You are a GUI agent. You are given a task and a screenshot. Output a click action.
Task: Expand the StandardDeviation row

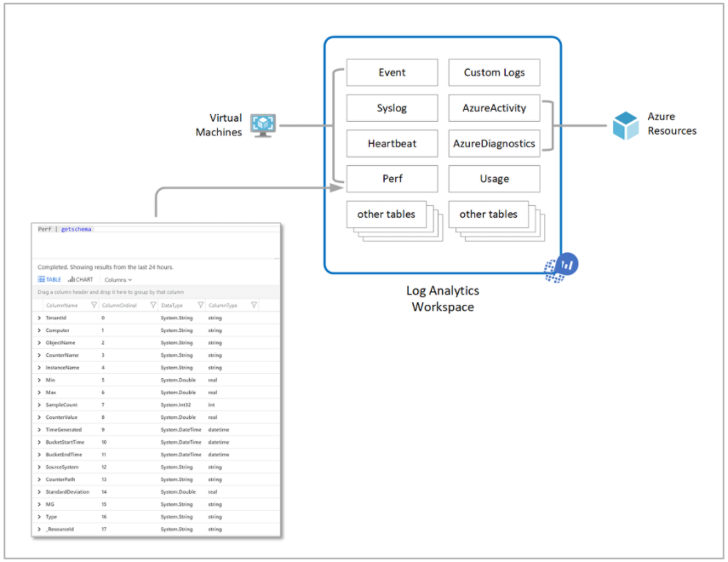39,492
